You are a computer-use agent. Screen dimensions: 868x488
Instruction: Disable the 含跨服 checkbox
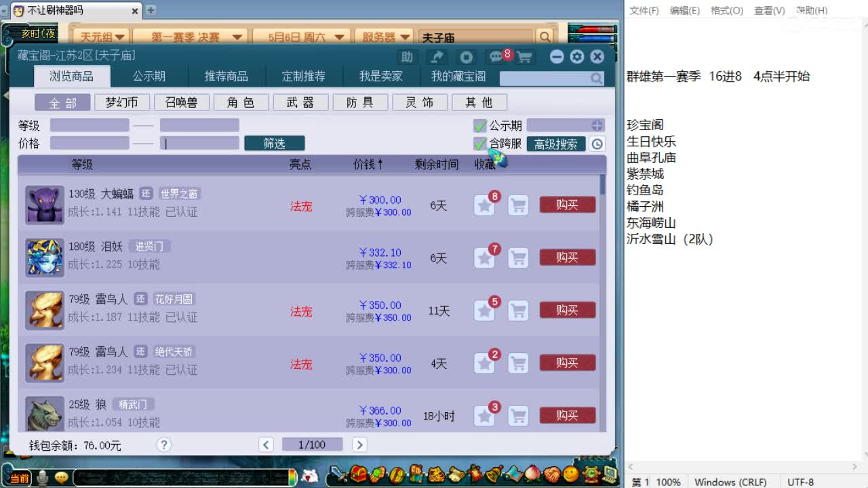coord(479,143)
